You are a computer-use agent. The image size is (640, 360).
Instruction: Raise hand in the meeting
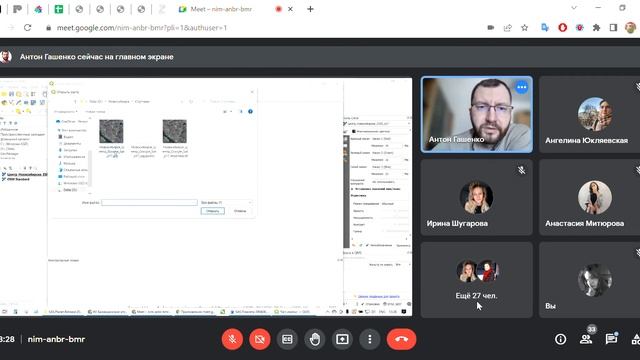(x=315, y=339)
